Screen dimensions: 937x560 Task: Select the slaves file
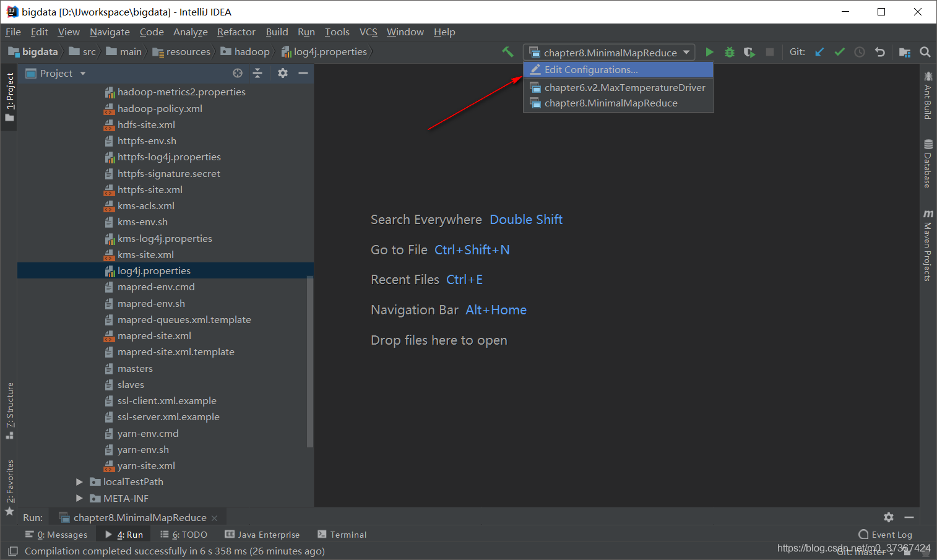coord(124,385)
